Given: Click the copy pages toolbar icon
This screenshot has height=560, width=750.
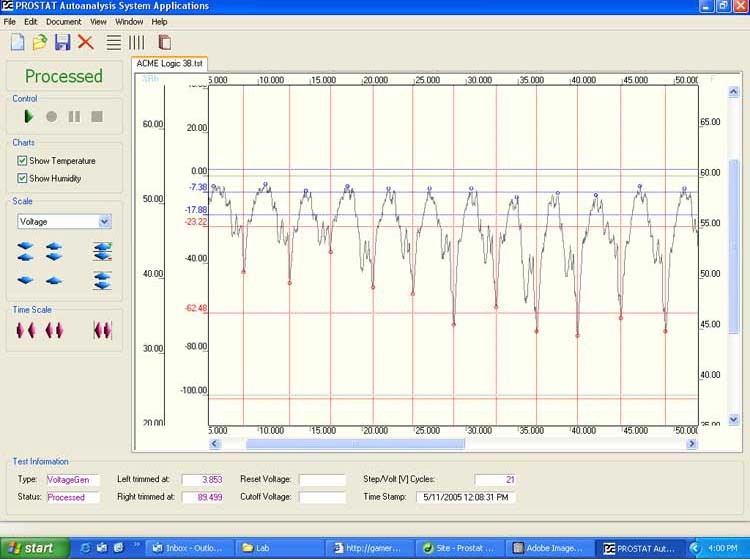Looking at the screenshot, I should point(165,42).
